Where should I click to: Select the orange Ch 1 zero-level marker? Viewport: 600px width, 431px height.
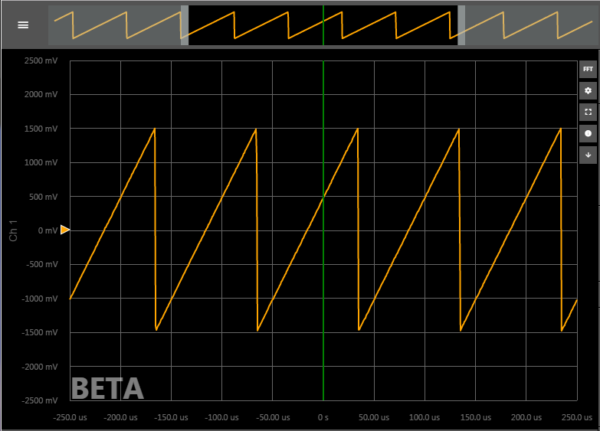(65, 230)
